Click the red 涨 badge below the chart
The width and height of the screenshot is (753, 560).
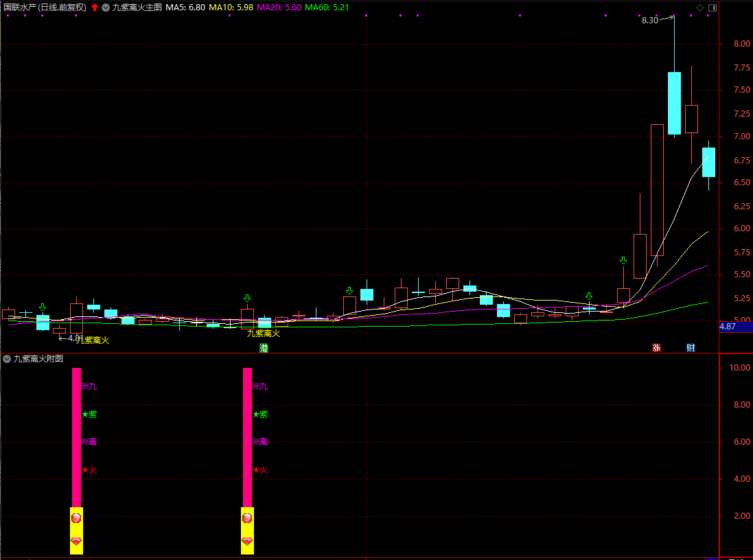(656, 348)
